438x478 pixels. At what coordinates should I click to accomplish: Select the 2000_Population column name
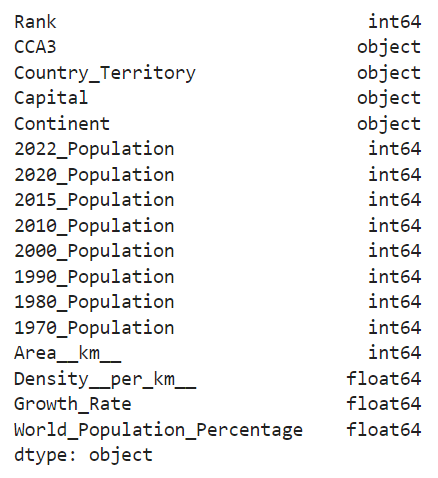(x=94, y=251)
